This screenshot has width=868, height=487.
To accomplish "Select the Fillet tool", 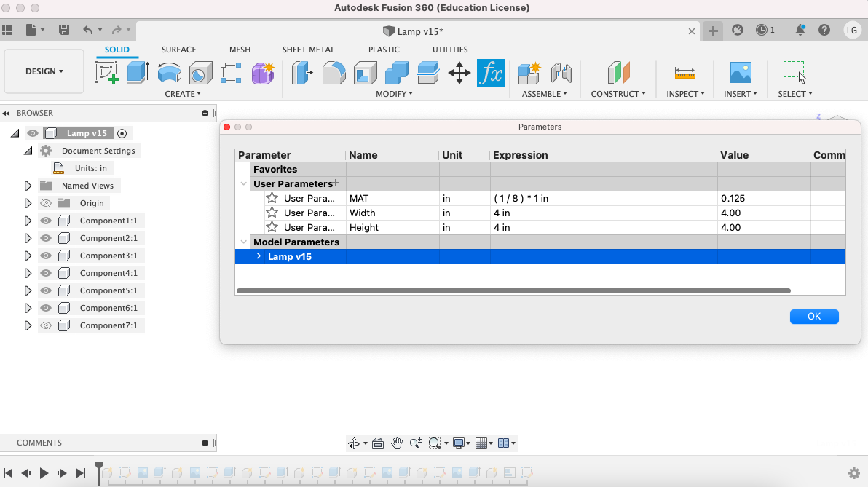I will point(334,73).
